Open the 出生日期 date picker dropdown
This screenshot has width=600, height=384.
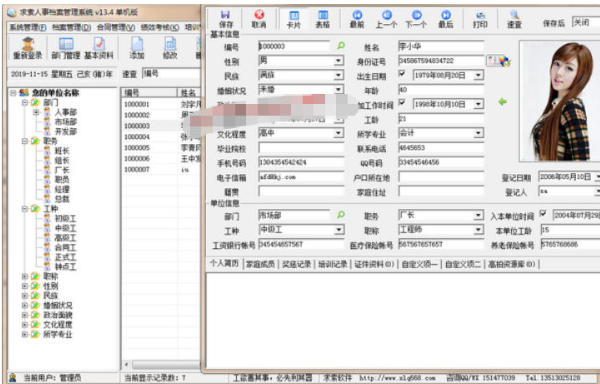tap(478, 75)
